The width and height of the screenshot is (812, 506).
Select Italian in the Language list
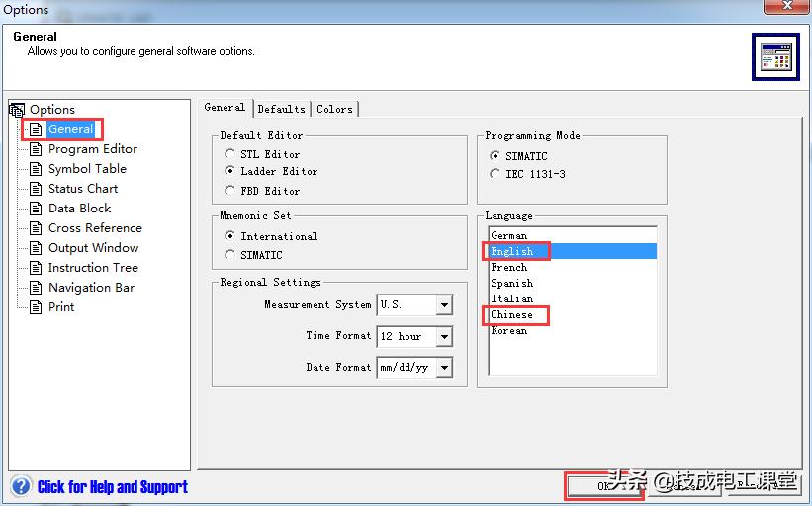click(x=573, y=298)
